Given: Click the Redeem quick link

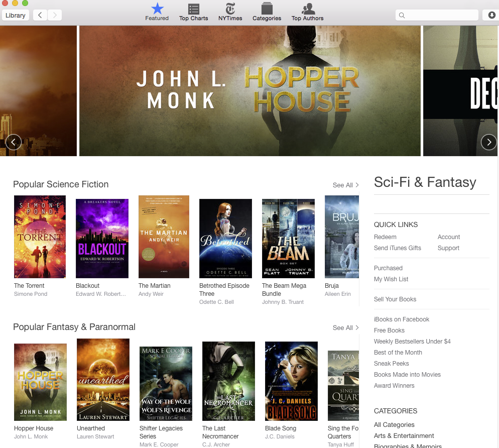Looking at the screenshot, I should click(x=385, y=237).
